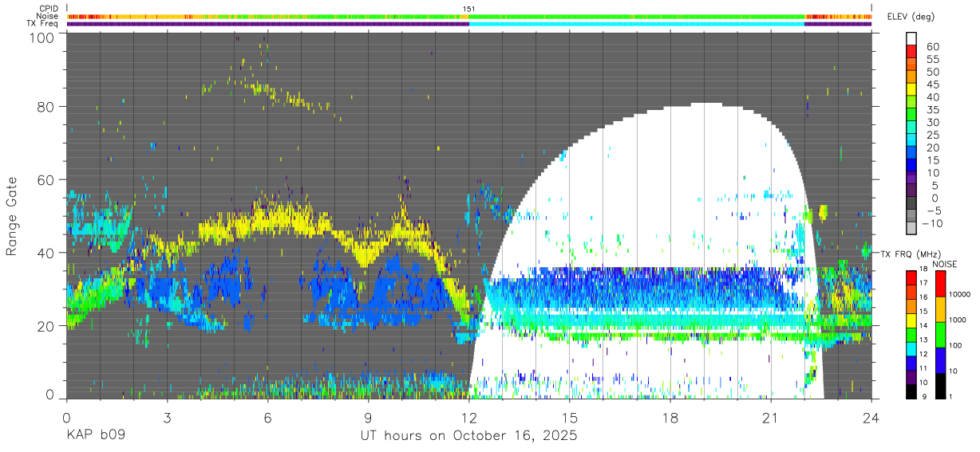
Task: Click the 35 label on elevation colorbar
Action: (x=931, y=110)
